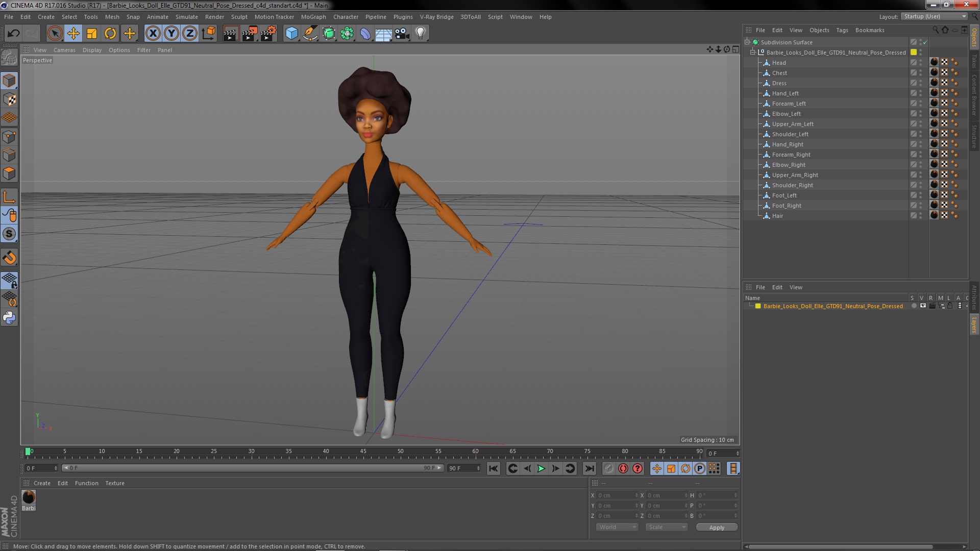Screen dimensions: 980x551
Task: Open the Object Manager Tags menu
Action: (x=842, y=30)
